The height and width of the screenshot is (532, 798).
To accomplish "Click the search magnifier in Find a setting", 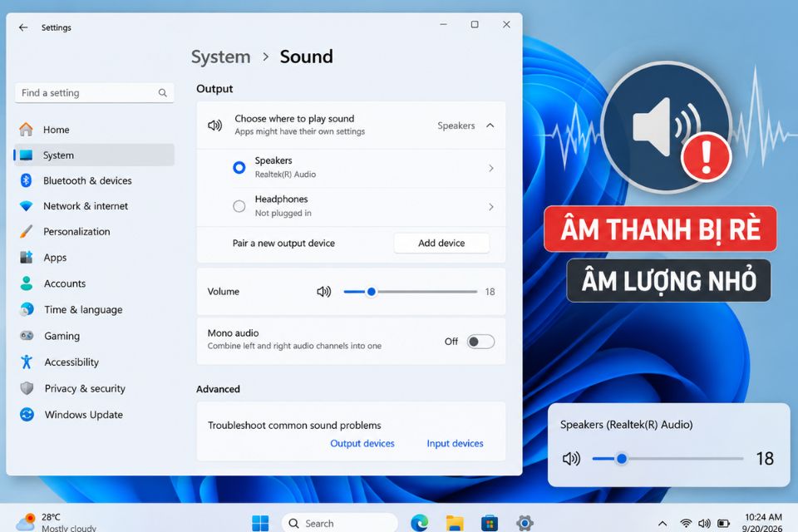I will pyautogui.click(x=162, y=92).
